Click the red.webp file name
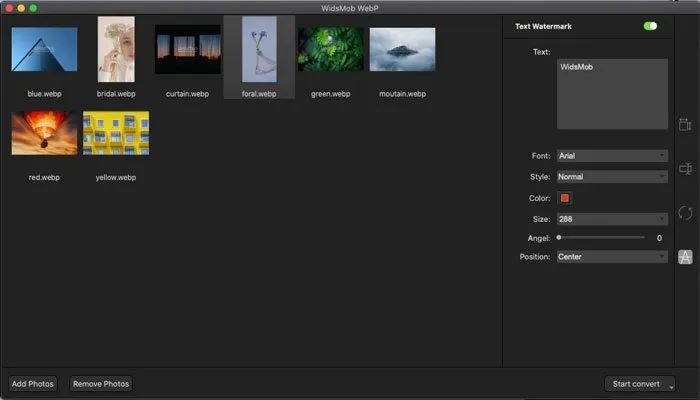Viewport: 700px width, 400px height. point(44,177)
